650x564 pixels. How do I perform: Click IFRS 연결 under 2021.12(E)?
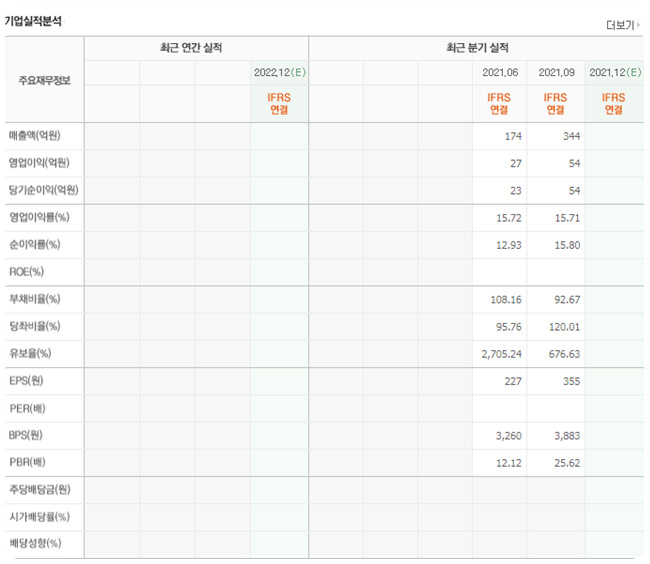[614, 104]
